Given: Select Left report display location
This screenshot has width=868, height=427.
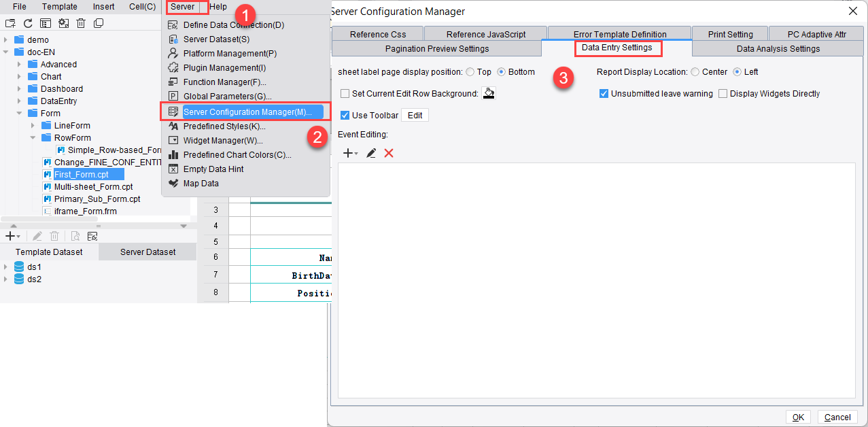Looking at the screenshot, I should point(737,72).
